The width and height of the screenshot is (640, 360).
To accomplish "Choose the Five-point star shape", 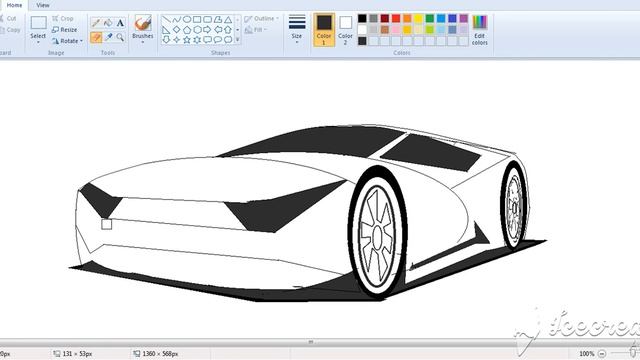I will pyautogui.click(x=187, y=40).
